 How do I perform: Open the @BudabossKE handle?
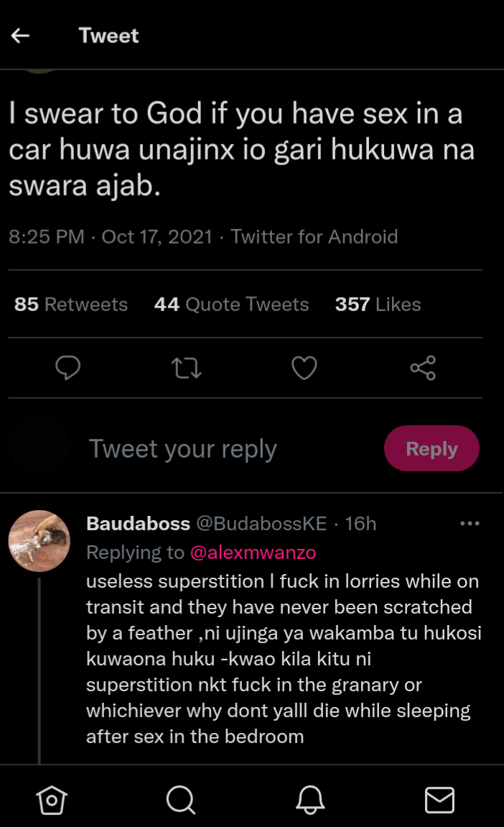pyautogui.click(x=261, y=524)
